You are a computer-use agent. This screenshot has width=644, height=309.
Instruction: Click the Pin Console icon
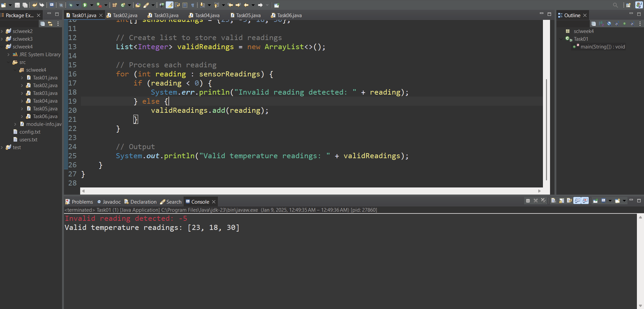[595, 201]
